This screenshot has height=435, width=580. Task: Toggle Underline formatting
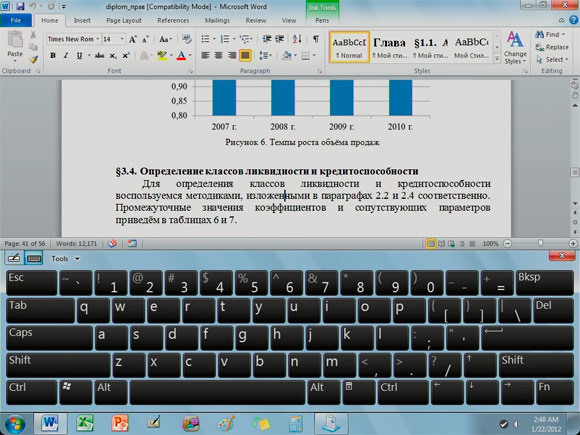tap(79, 55)
